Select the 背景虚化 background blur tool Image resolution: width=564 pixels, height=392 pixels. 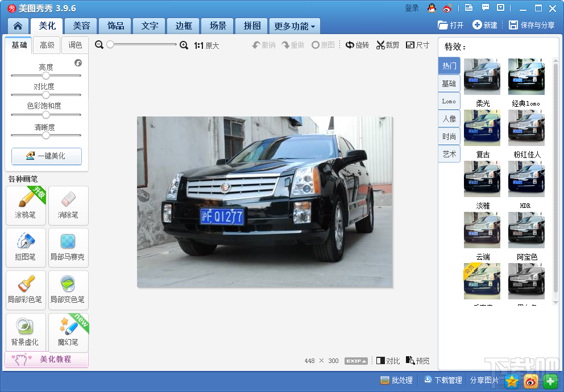(x=26, y=332)
